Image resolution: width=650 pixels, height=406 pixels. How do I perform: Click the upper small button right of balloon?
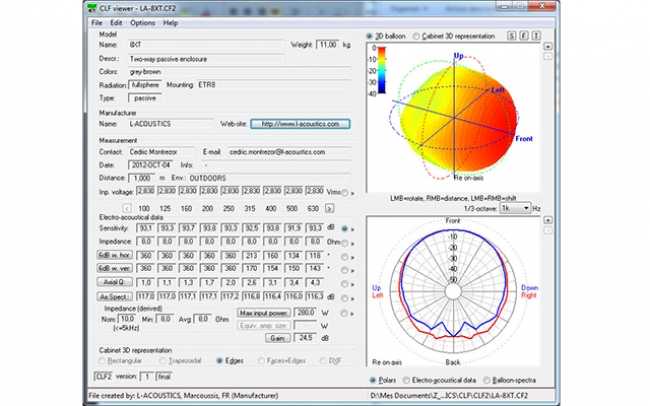click(x=548, y=46)
